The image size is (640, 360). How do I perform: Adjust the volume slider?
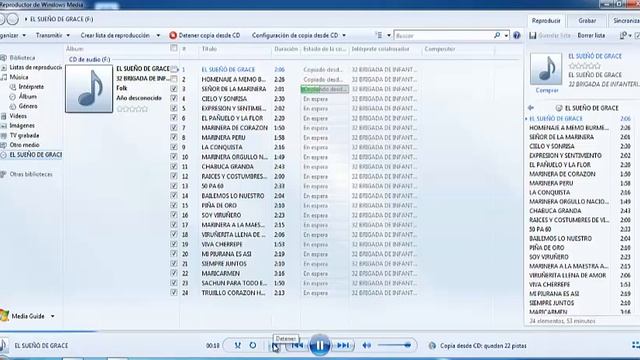pyautogui.click(x=394, y=345)
